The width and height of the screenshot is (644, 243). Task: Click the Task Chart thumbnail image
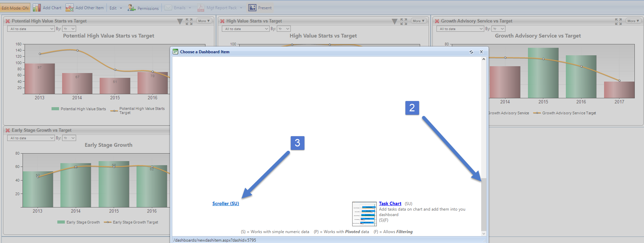pos(364,214)
